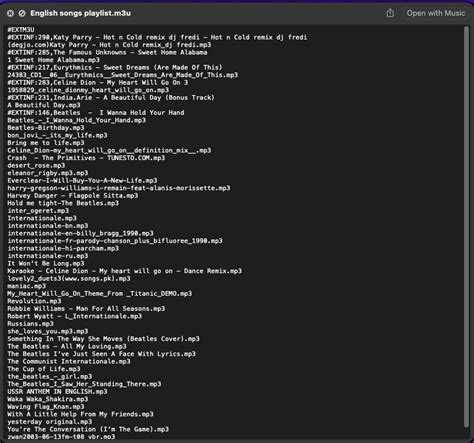Click the line '1 Sweet Home Alabama.mp3'
Screen dimensions: 474x443
[x=53, y=60]
